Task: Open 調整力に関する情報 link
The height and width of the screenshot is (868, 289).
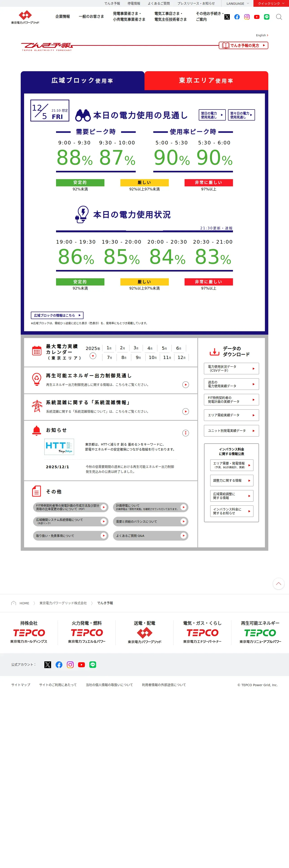Action: [232, 480]
